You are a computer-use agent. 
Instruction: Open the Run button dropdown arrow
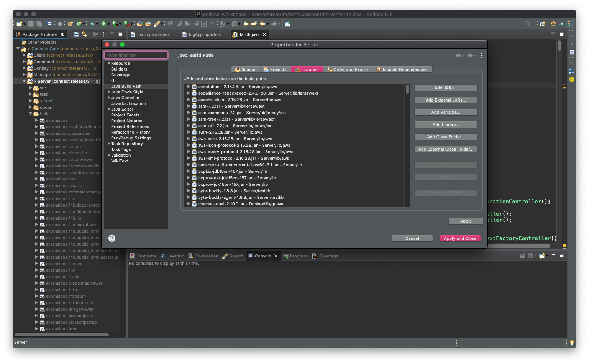(108, 24)
